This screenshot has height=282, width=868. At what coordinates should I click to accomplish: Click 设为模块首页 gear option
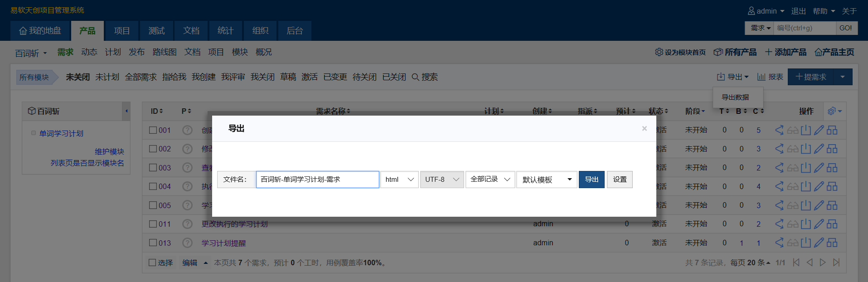tap(680, 52)
